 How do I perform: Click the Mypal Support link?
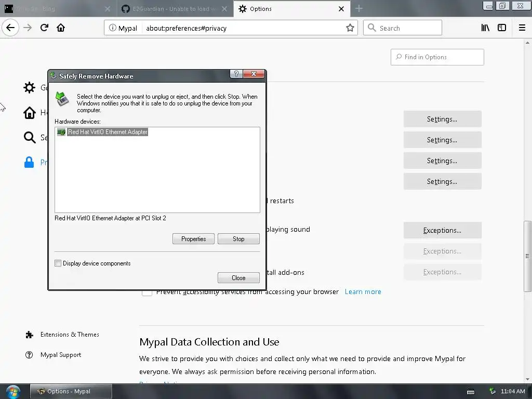pos(61,355)
